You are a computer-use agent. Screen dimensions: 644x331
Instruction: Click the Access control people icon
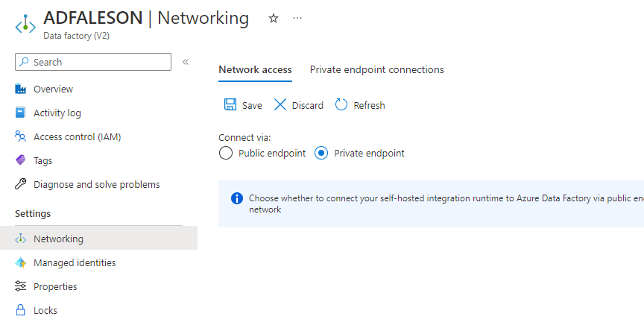pyautogui.click(x=21, y=136)
